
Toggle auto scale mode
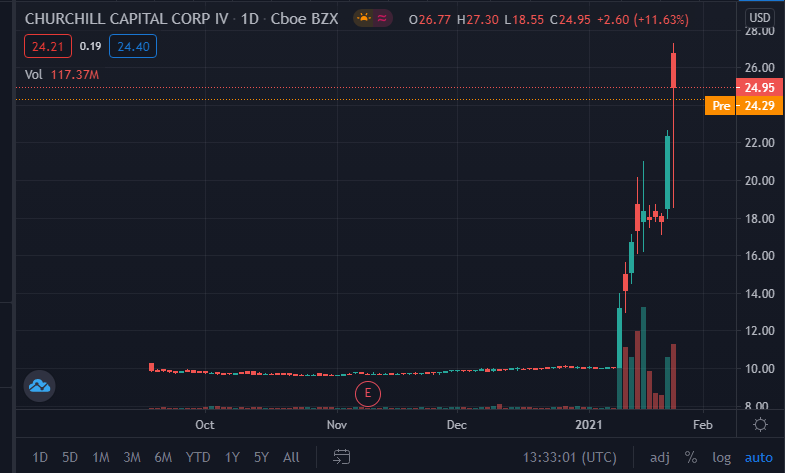758,457
